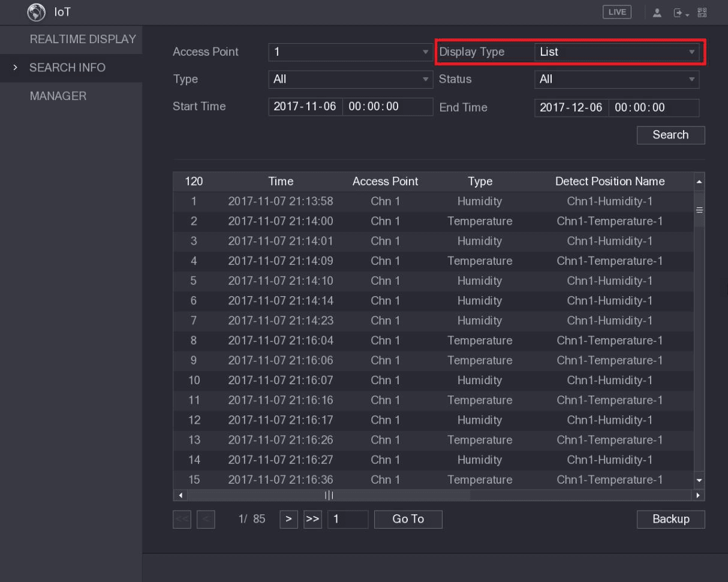Click the vertical scrollbar up arrow

pyautogui.click(x=699, y=182)
